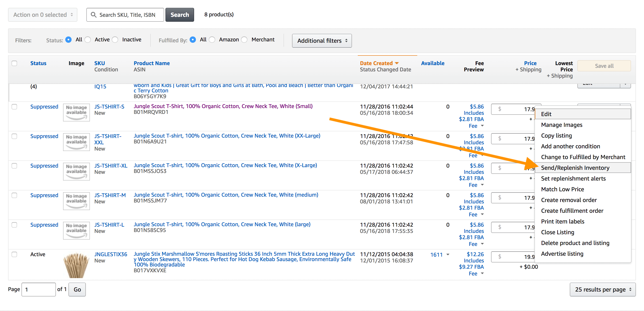Click Jungle Stix product thumbnail
Screen dimensions: 644x311
(x=76, y=265)
